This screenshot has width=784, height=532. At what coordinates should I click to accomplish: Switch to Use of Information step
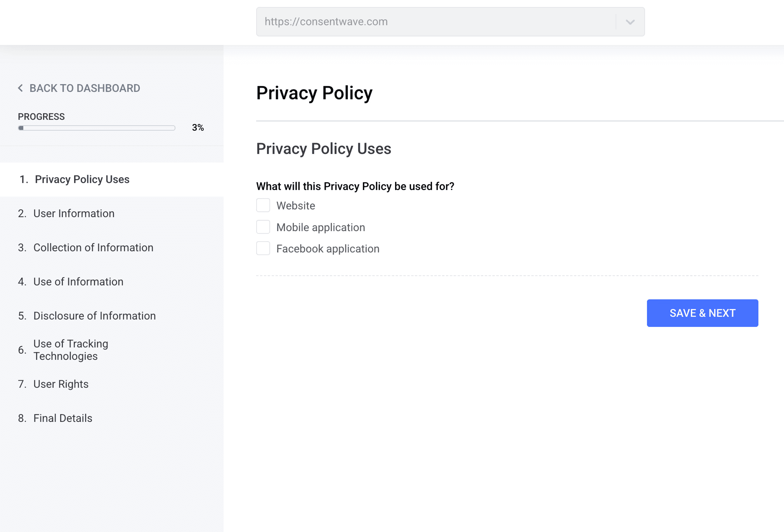point(78,282)
